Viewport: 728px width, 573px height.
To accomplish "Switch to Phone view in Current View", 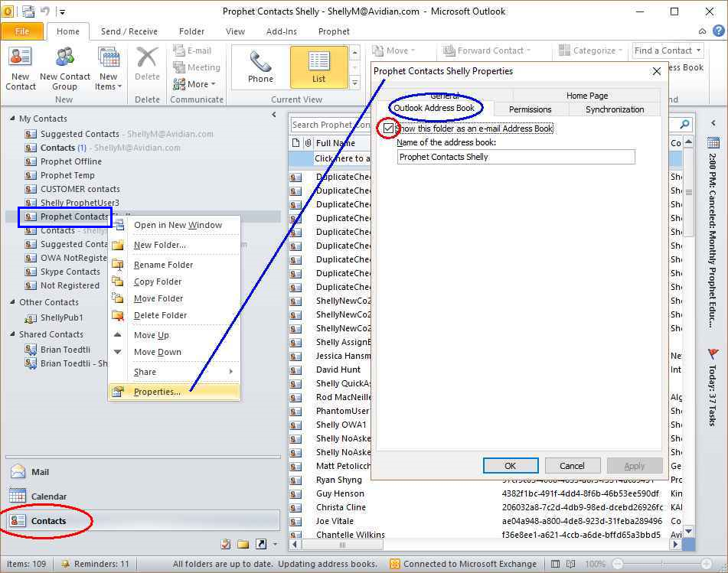I will coord(260,67).
